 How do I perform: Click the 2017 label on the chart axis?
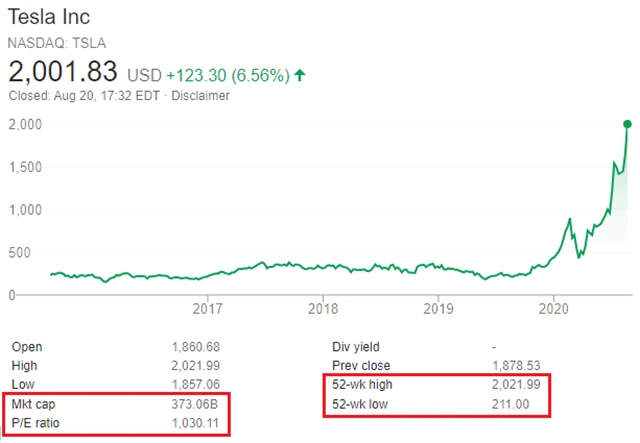207,311
